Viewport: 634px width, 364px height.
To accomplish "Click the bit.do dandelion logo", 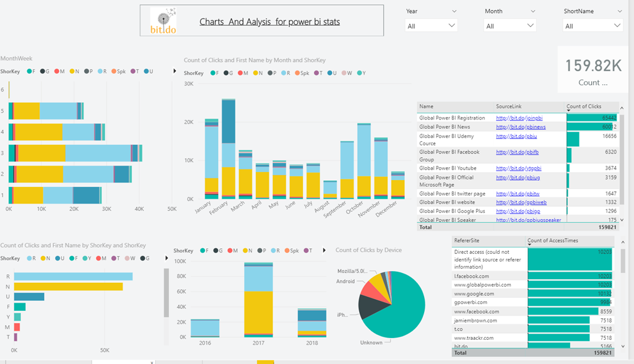I will (x=163, y=22).
